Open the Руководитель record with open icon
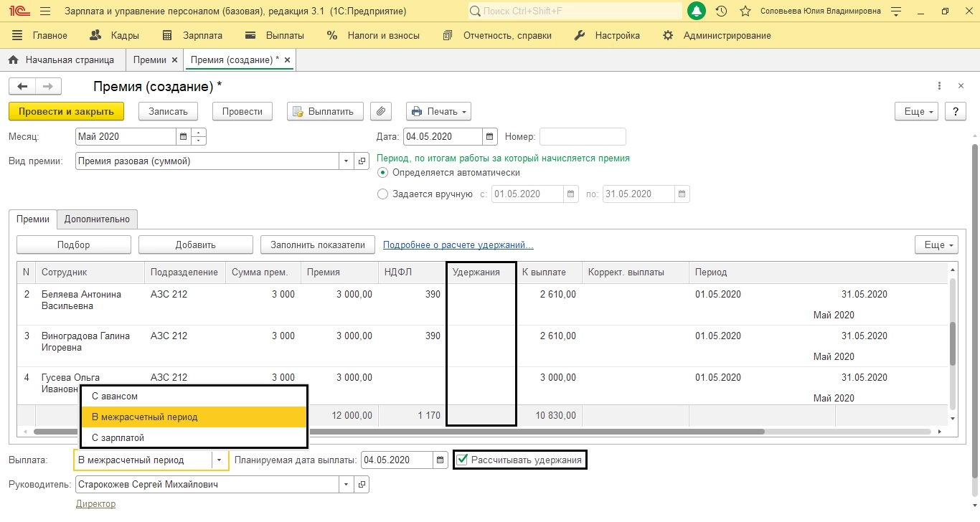 click(362, 485)
